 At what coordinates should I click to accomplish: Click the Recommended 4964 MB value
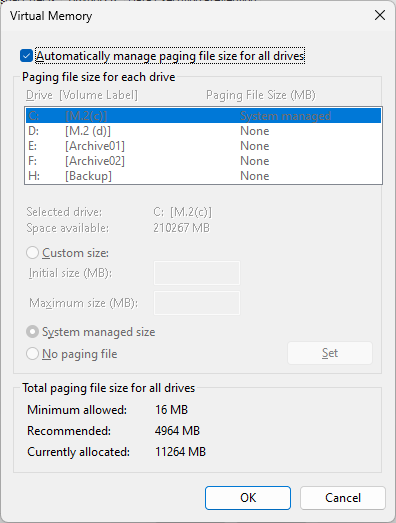(177, 431)
